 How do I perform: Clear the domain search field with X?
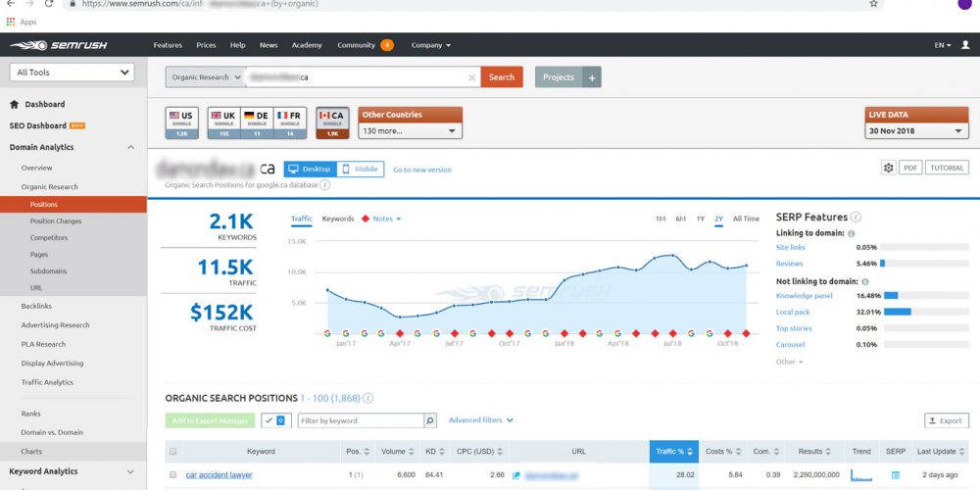pos(472,77)
